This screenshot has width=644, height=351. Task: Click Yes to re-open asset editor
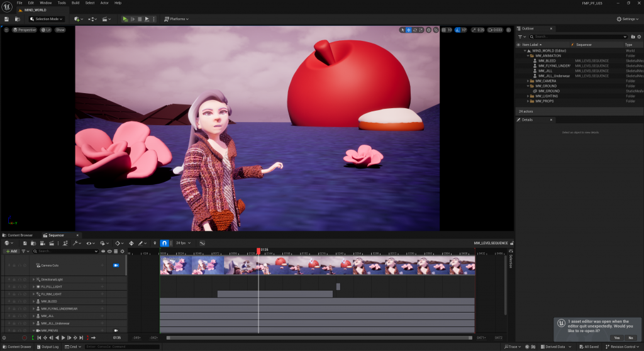click(616, 338)
